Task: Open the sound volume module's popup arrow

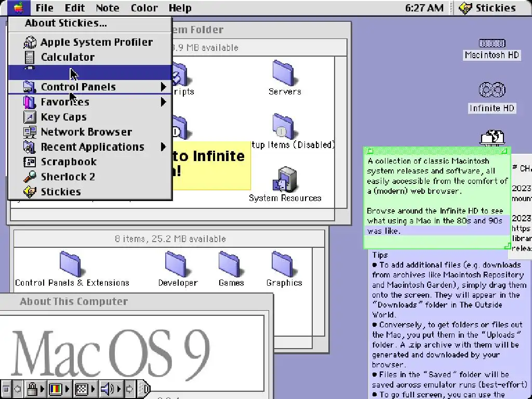Action: [x=119, y=389]
